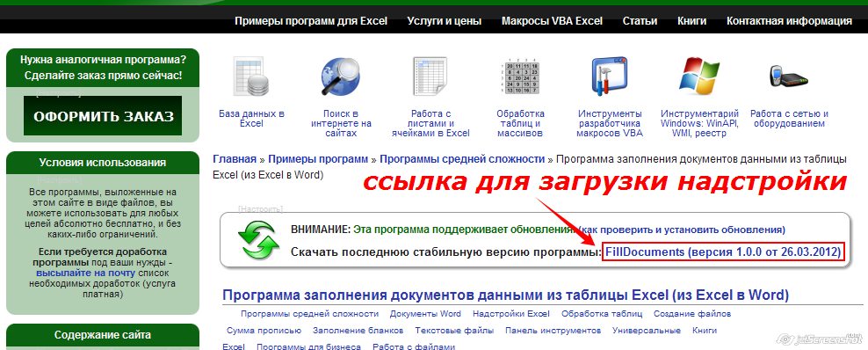Screen dimensions: 868x350
Task: Open 'Услуги и цены' menu item
Action: pyautogui.click(x=444, y=21)
